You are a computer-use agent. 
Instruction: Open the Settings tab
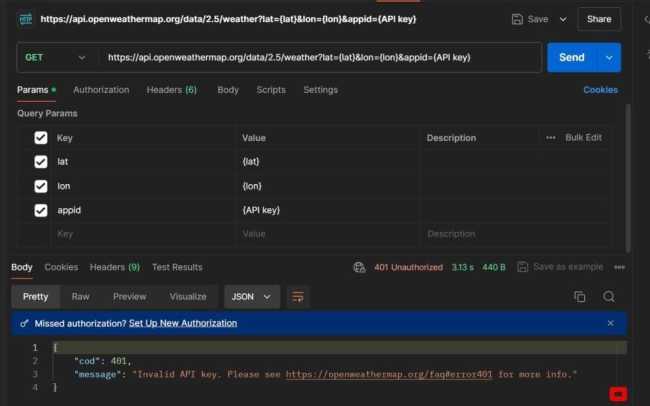[320, 90]
